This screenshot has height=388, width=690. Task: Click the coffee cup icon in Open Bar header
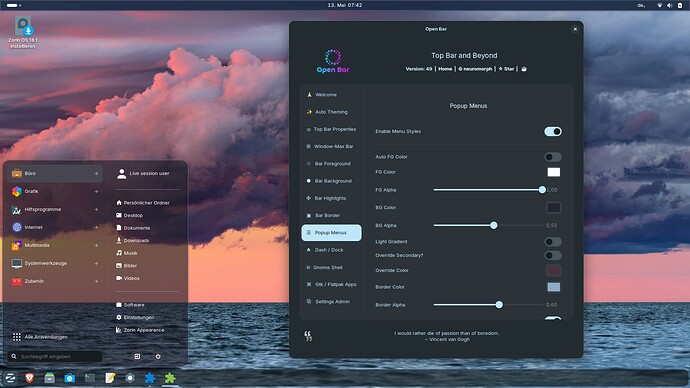click(524, 69)
